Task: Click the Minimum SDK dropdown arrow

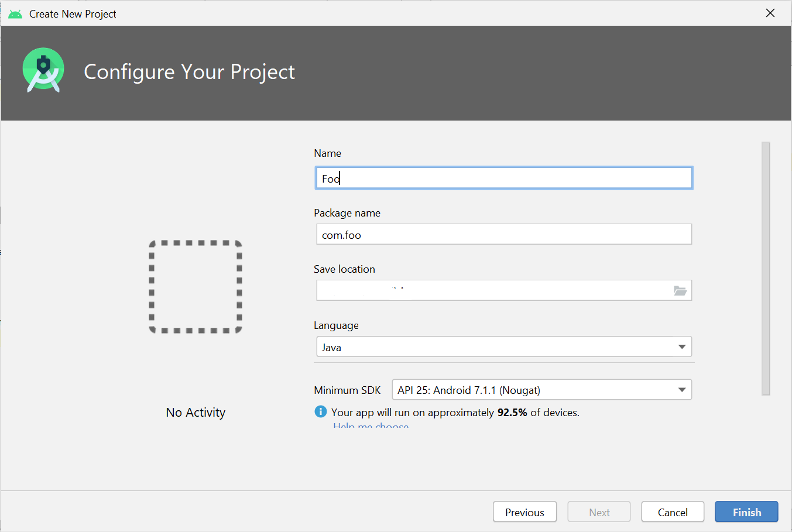Action: point(681,389)
